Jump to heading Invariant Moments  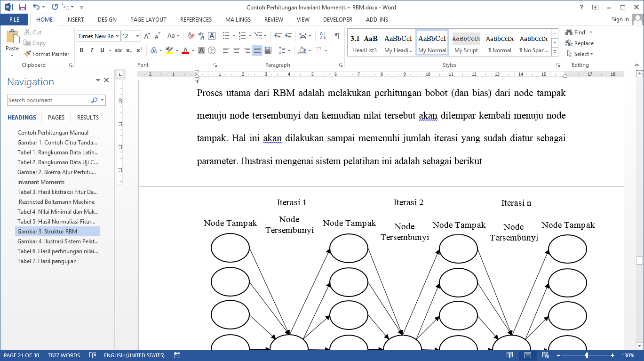tap(41, 182)
